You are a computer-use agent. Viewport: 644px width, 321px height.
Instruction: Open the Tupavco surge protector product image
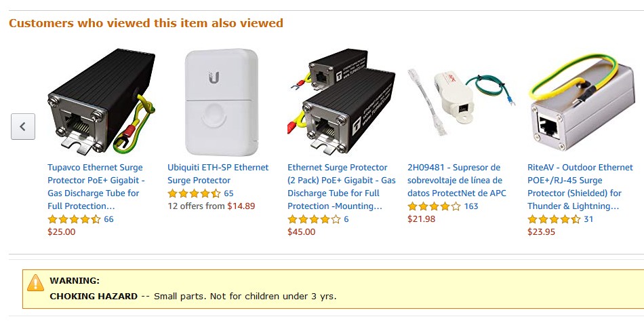click(102, 102)
